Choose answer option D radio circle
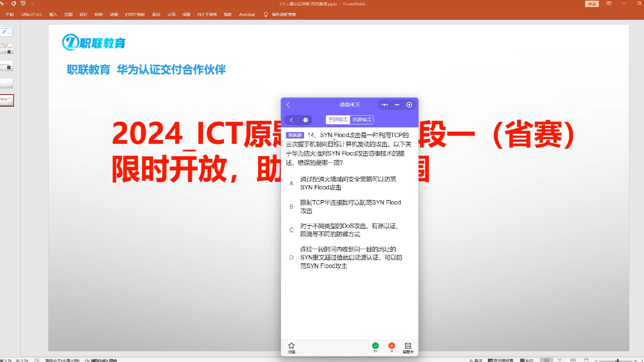This screenshot has width=644, height=362. click(291, 257)
